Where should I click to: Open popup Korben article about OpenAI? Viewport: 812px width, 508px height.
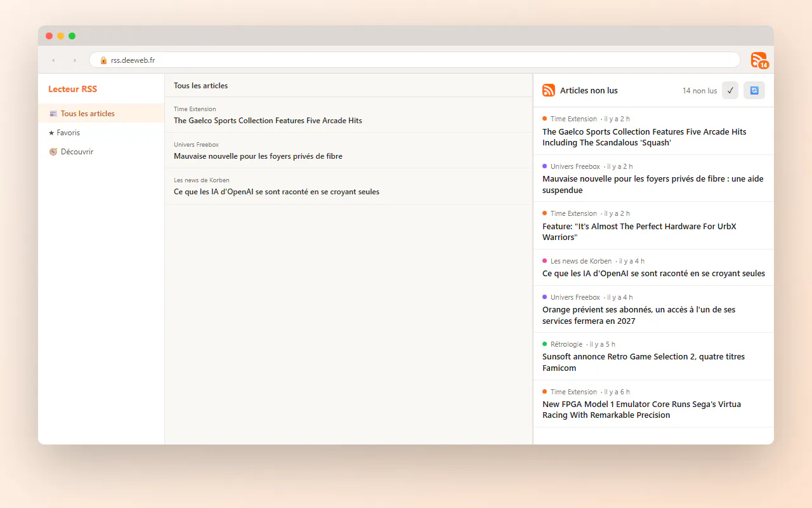click(653, 267)
